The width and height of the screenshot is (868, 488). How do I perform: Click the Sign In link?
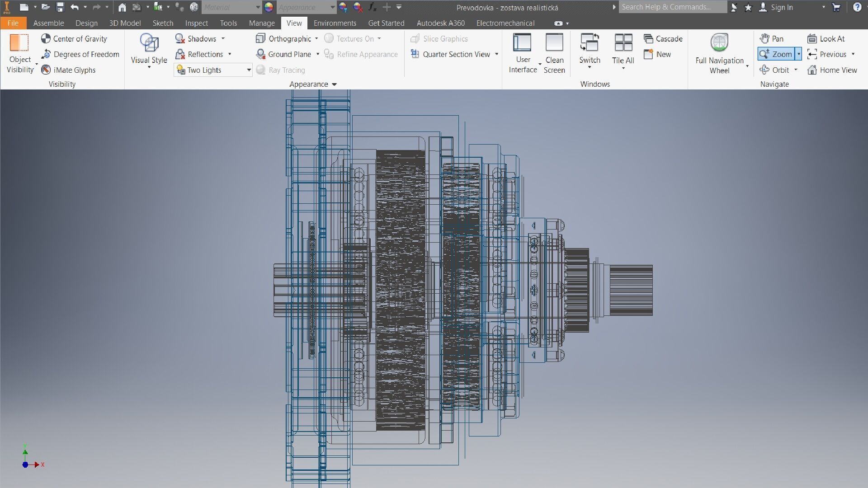[x=781, y=7]
